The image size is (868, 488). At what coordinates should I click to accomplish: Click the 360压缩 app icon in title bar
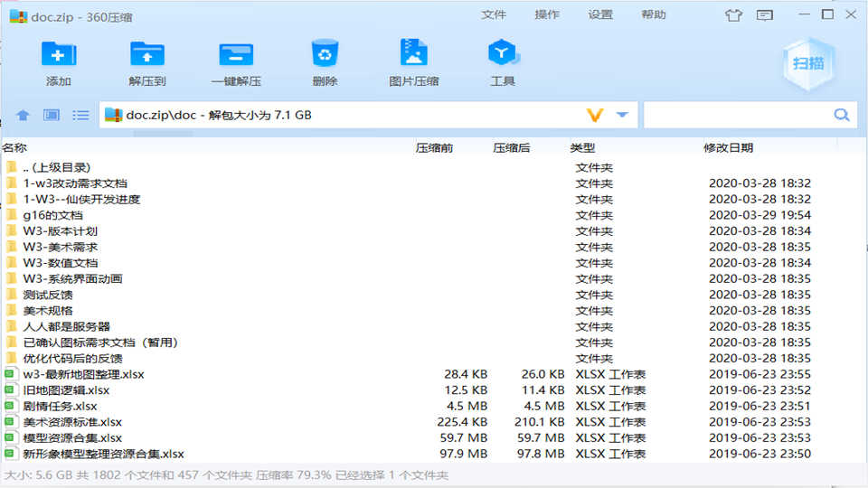click(x=18, y=16)
